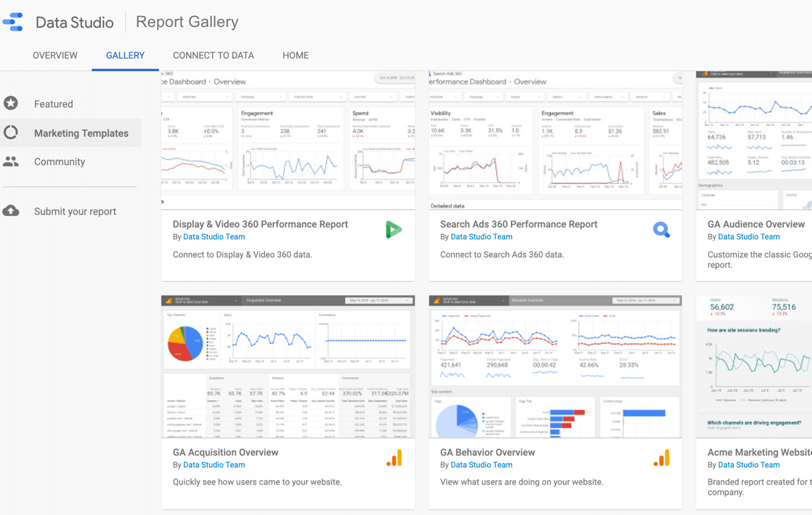Click the Marketing Templates circle icon
Image resolution: width=812 pixels, height=515 pixels.
11,133
